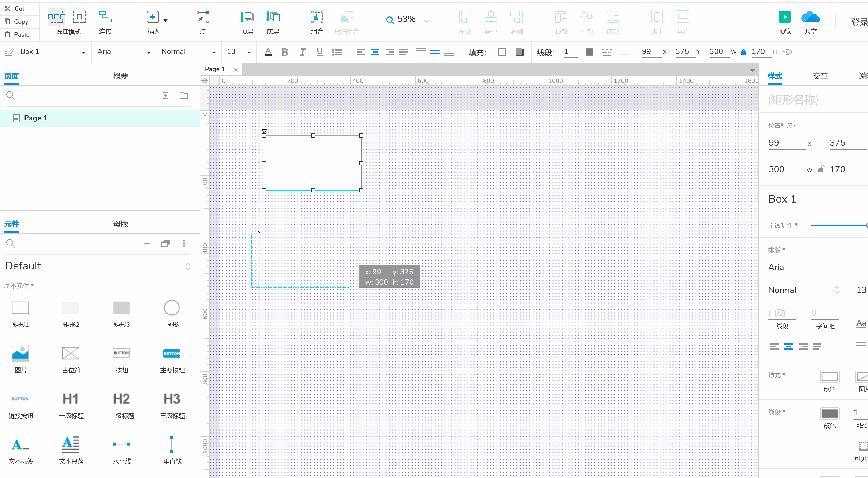Click the Group (组合) icon
The height and width of the screenshot is (478, 868).
(317, 17)
